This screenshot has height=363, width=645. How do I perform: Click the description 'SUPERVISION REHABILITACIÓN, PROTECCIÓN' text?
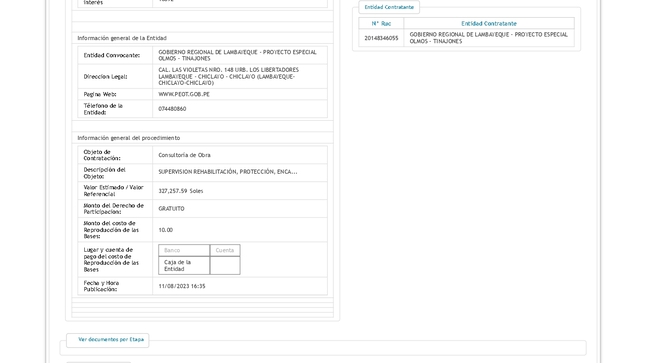point(227,172)
